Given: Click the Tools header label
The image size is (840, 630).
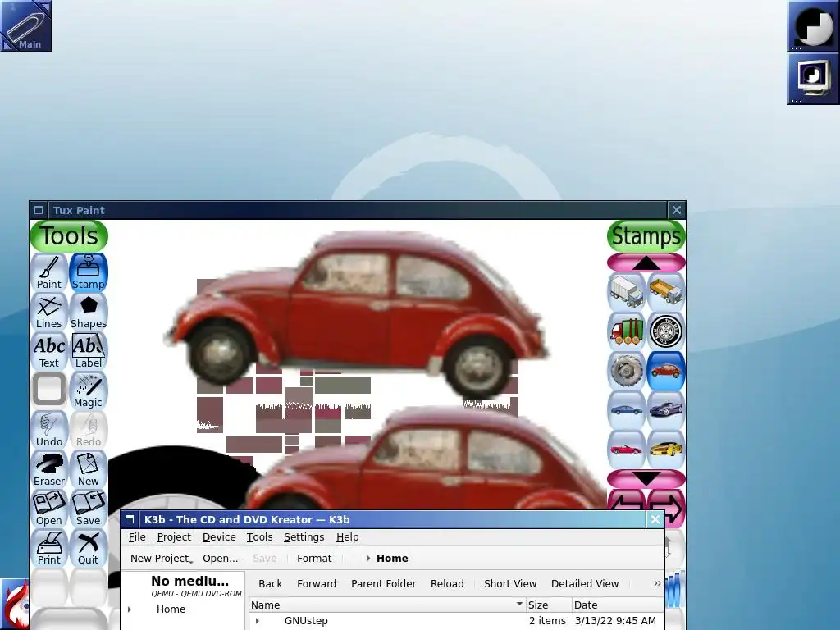Looking at the screenshot, I should (69, 236).
